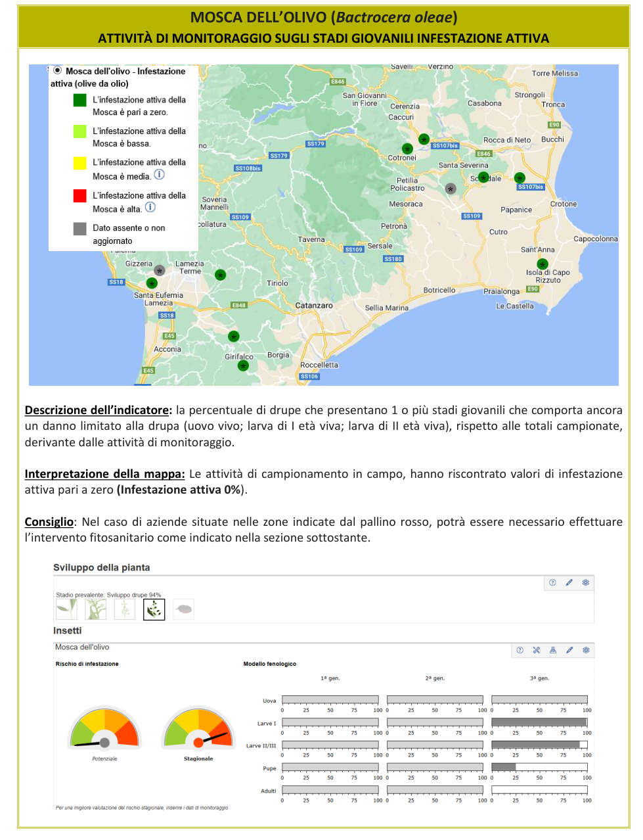
Task: Click the dark green 'pari a zero' legend swatch
Action: pos(79,100)
